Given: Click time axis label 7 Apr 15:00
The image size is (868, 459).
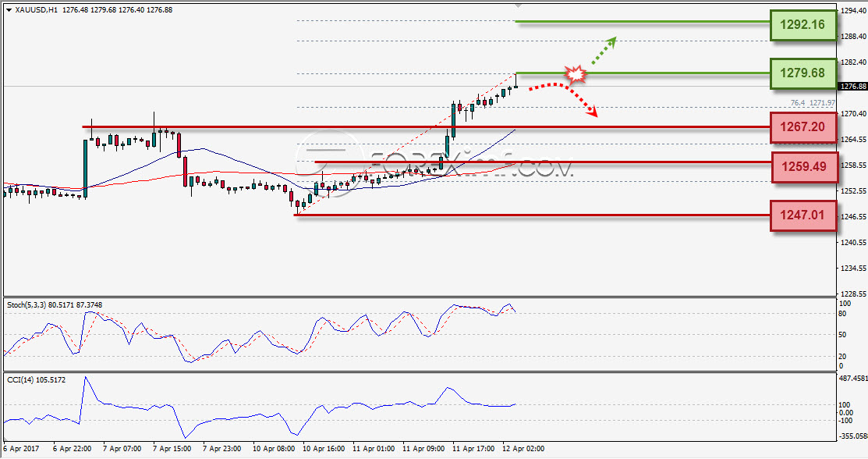Looking at the screenshot, I should coord(172,449).
